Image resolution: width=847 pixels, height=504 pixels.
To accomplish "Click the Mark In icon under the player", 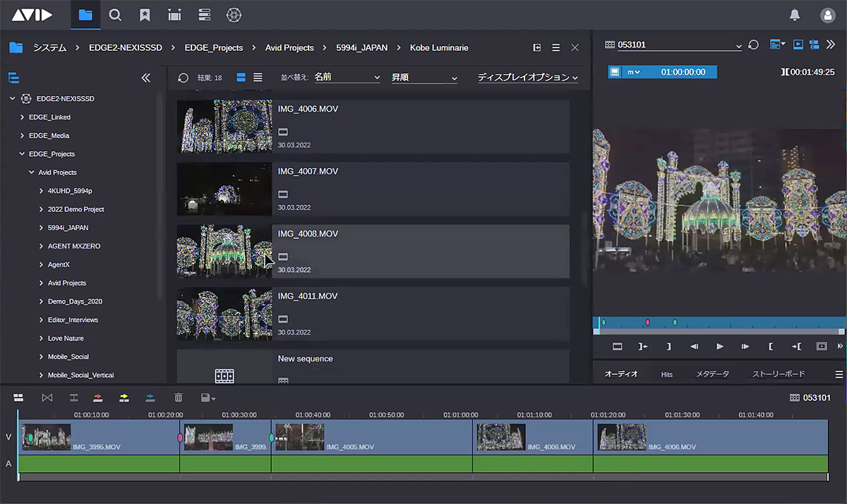I will click(x=770, y=347).
